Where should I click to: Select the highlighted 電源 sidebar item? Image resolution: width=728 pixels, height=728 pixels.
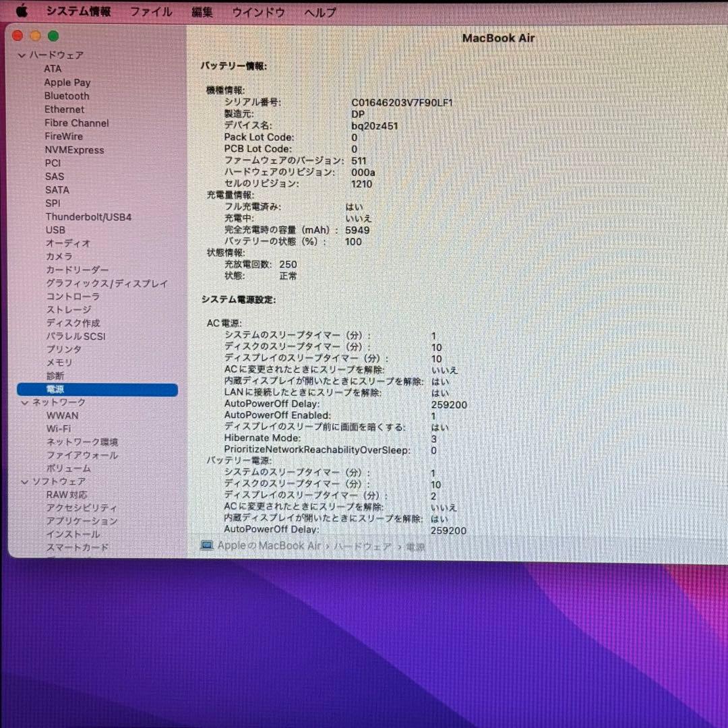pos(98,389)
